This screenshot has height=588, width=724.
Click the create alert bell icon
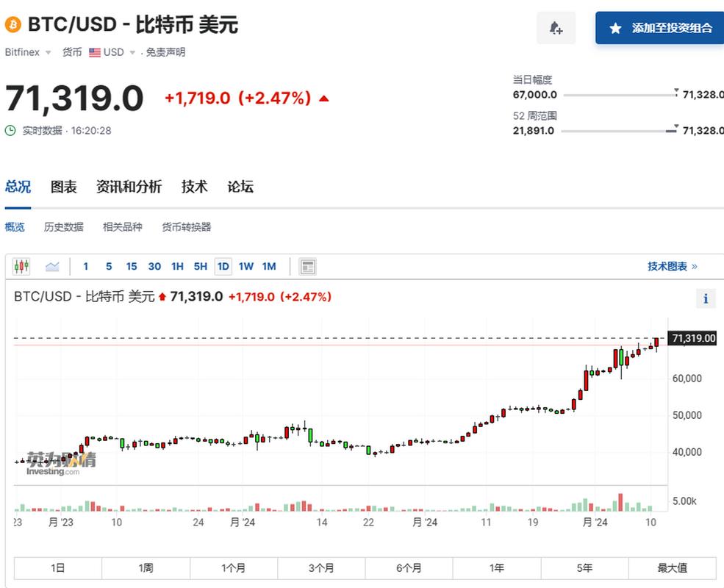(556, 28)
